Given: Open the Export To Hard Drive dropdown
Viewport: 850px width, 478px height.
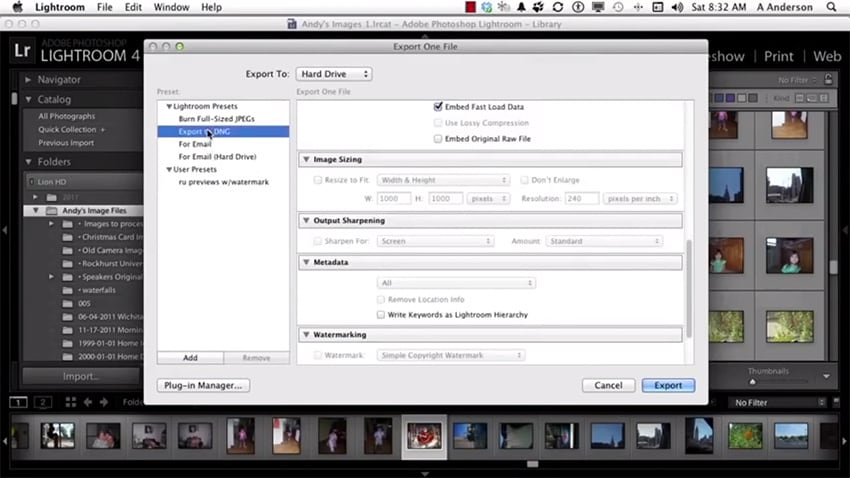Looking at the screenshot, I should 334,74.
